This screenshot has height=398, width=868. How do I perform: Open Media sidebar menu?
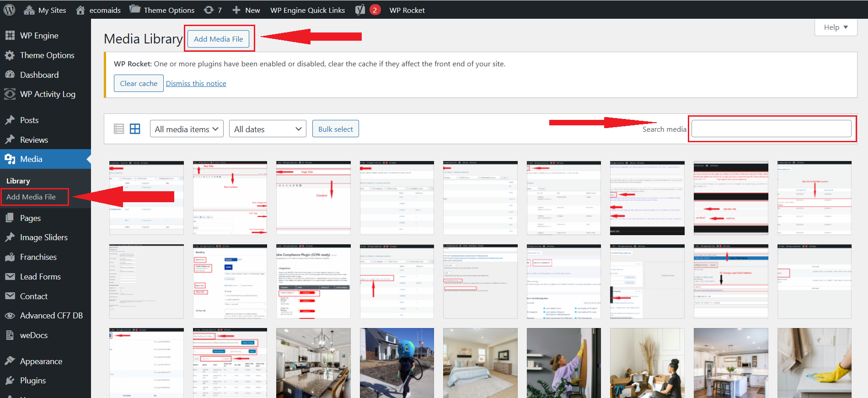click(45, 159)
